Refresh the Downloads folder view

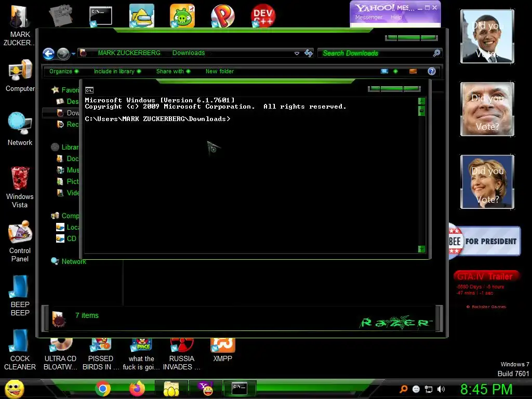tap(309, 54)
